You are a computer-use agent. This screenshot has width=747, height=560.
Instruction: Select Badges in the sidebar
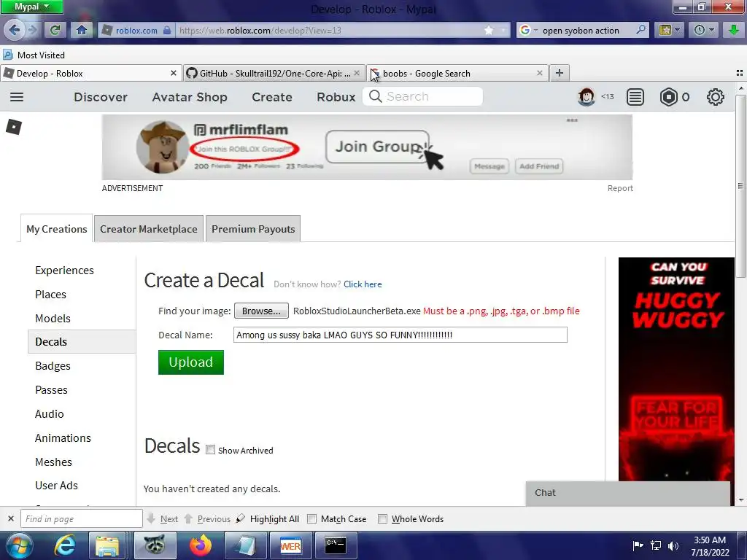click(x=53, y=366)
